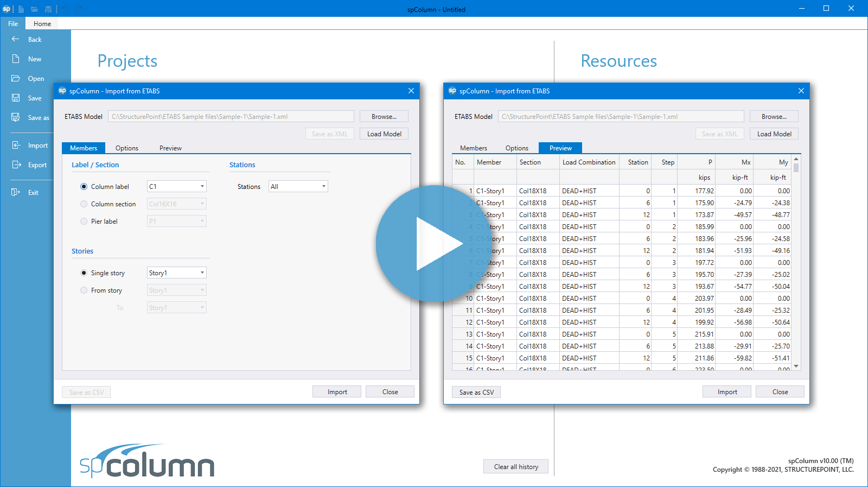Click Close button in right dialog
The image size is (868, 487).
780,391
